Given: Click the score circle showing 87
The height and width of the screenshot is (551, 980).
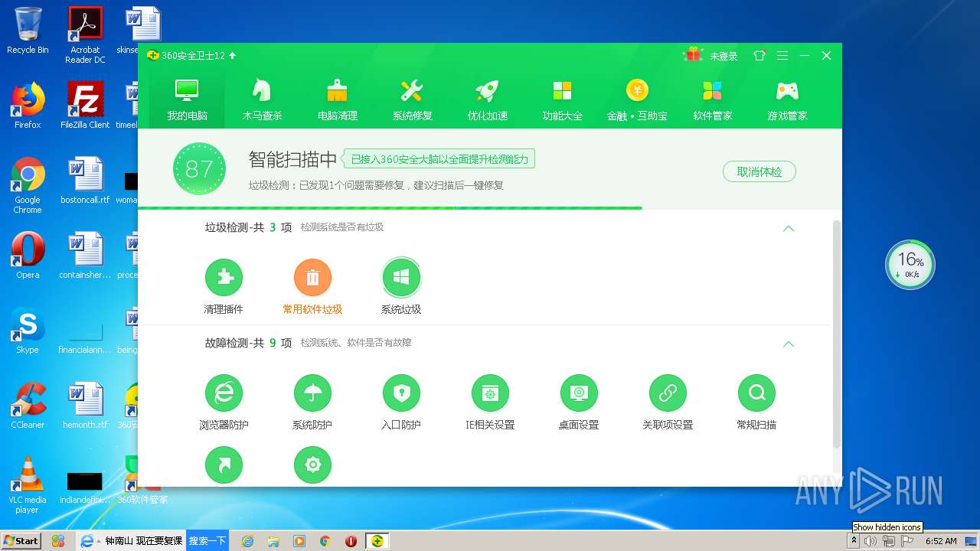Looking at the screenshot, I should (x=199, y=168).
